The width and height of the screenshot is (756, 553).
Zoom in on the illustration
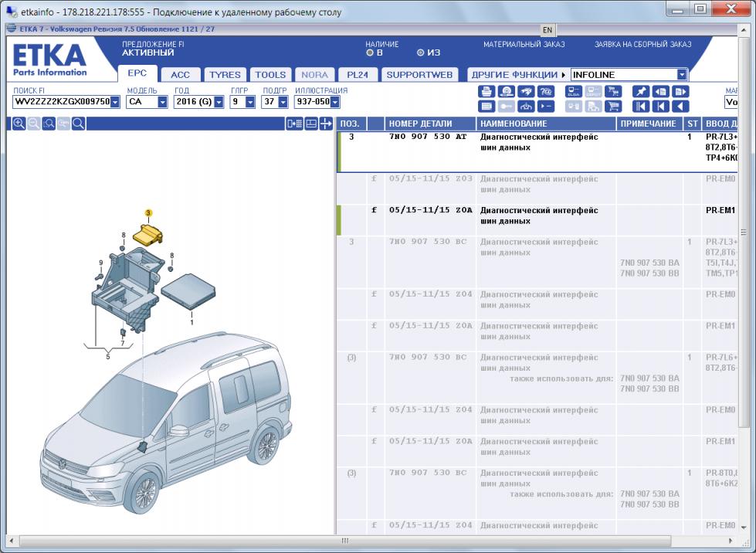(x=19, y=124)
